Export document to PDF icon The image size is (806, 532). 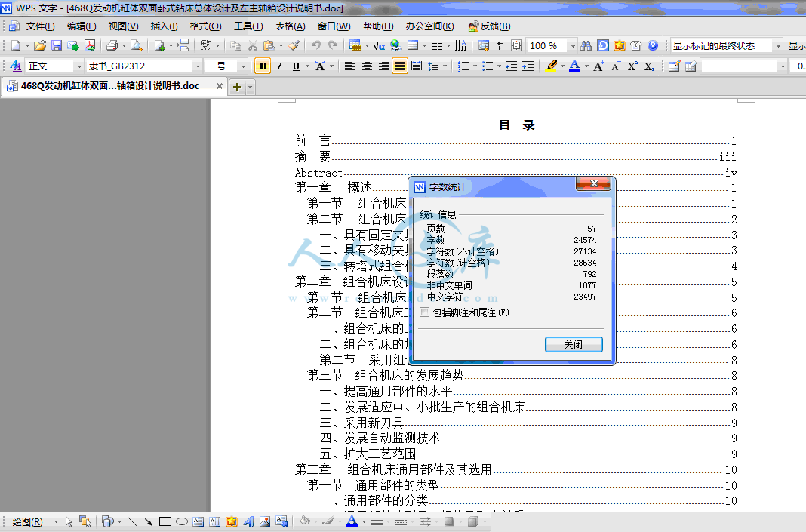tap(90, 46)
